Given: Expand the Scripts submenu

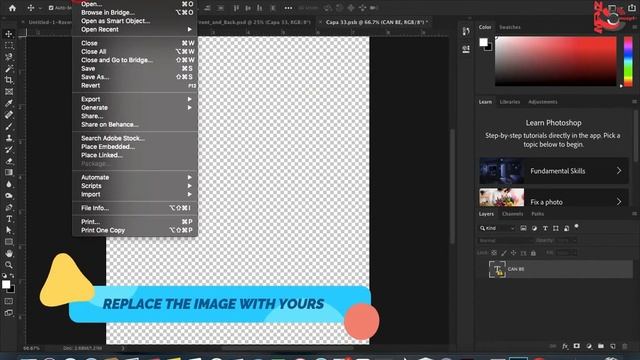Looking at the screenshot, I should coord(135,186).
